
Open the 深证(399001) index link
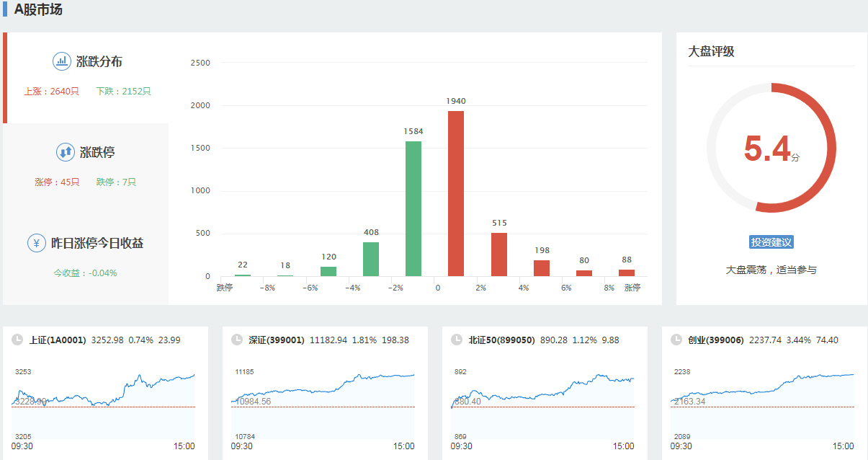pyautogui.click(x=277, y=340)
